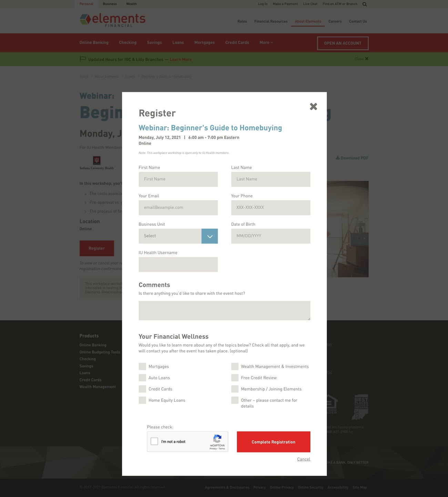Close the Register modal with X icon

[x=313, y=107]
